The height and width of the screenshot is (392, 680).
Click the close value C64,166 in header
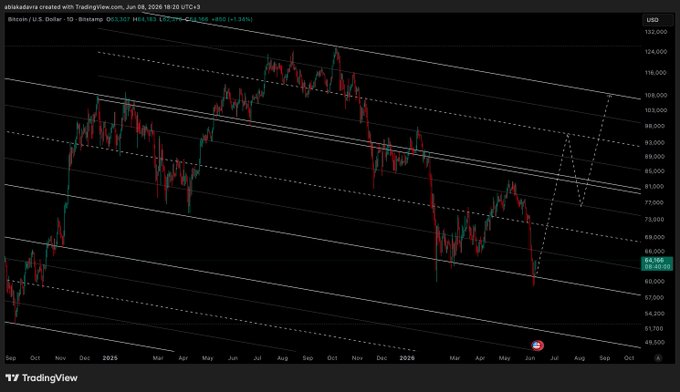pyautogui.click(x=196, y=19)
